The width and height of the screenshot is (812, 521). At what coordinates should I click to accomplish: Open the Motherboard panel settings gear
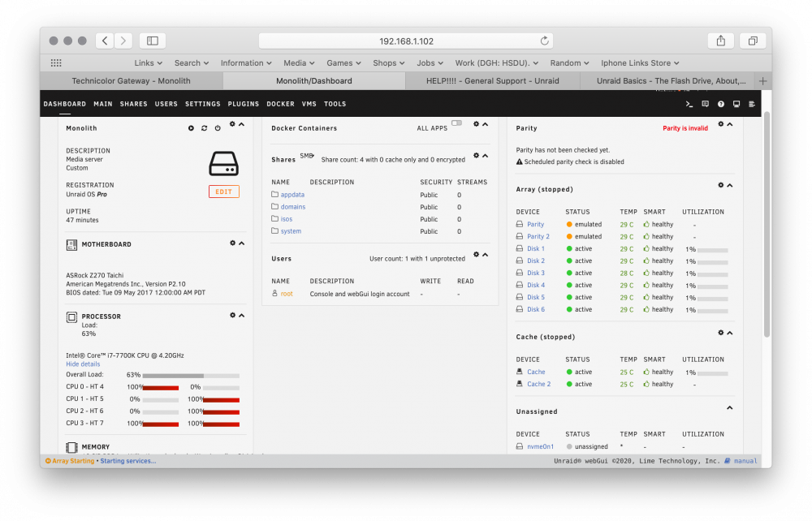click(232, 243)
